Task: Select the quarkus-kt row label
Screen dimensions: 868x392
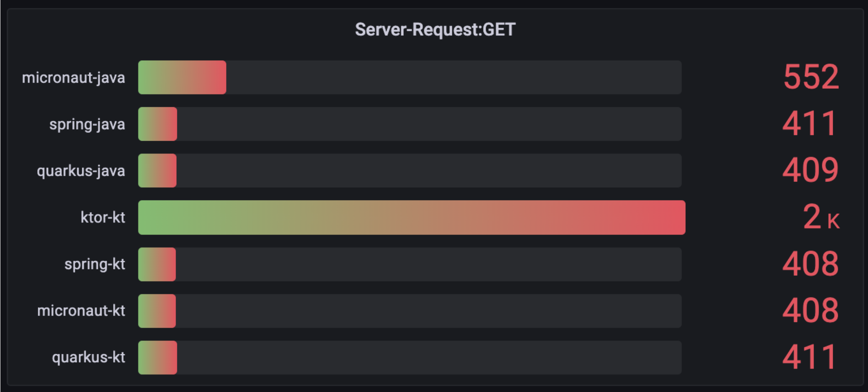Action: 88,358
